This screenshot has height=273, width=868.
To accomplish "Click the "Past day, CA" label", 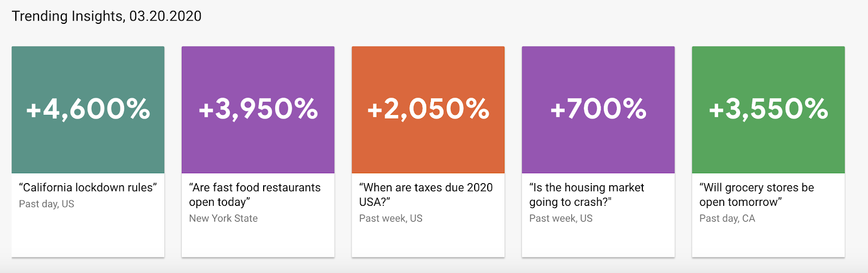I will point(727,218).
